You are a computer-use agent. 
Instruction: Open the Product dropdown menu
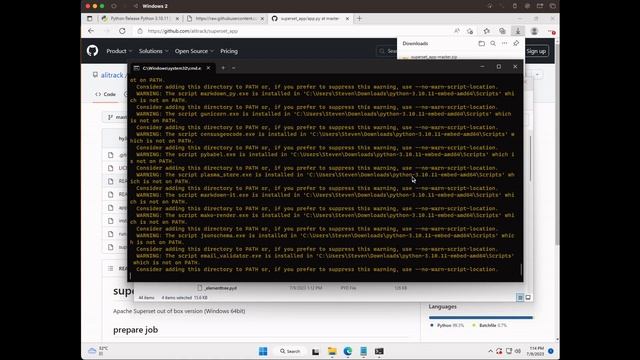pyautogui.click(x=119, y=51)
